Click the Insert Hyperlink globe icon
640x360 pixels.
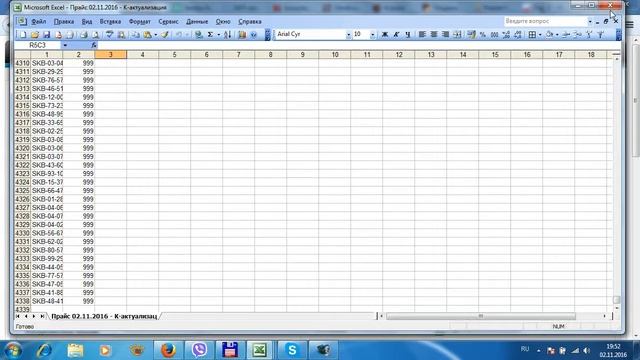point(198,35)
